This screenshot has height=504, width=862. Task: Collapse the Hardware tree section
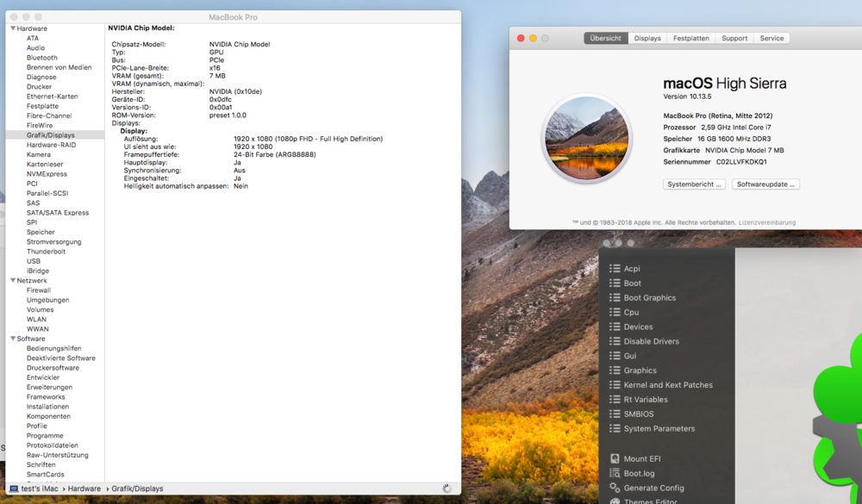tap(13, 28)
